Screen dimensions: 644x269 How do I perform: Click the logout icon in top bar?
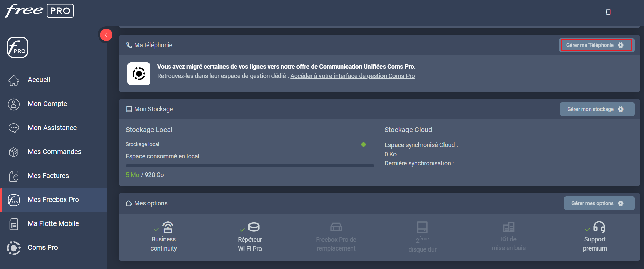[608, 12]
